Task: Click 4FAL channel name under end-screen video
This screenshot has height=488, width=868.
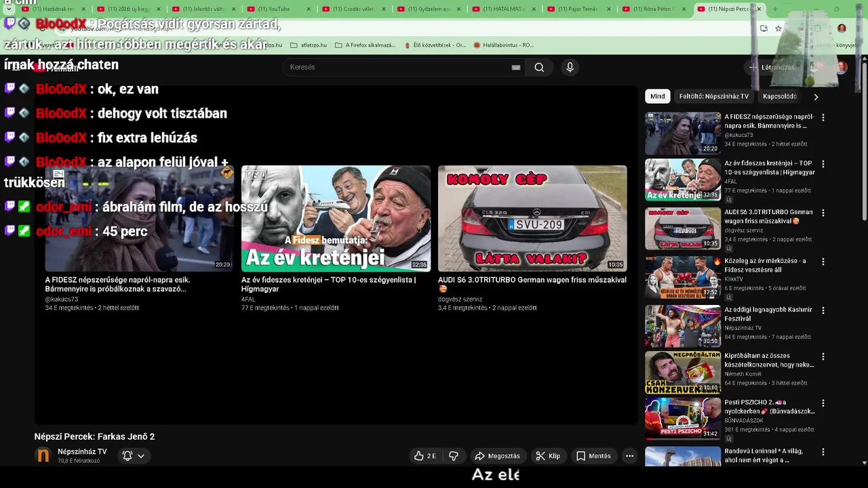Action: 248,299
